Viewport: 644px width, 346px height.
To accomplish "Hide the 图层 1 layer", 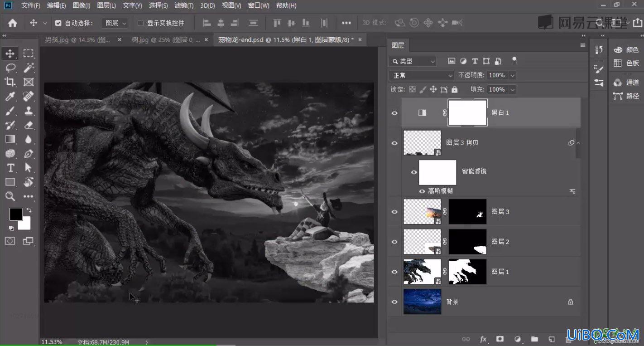I will coord(394,272).
